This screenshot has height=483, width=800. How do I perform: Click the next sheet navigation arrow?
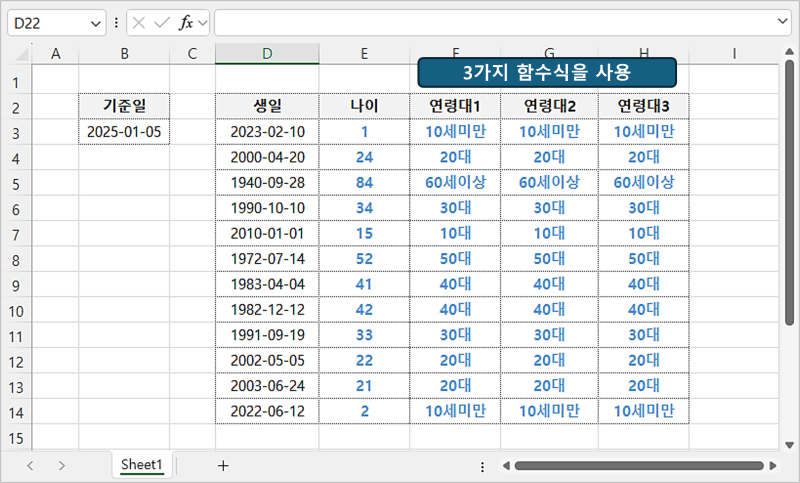coord(62,465)
